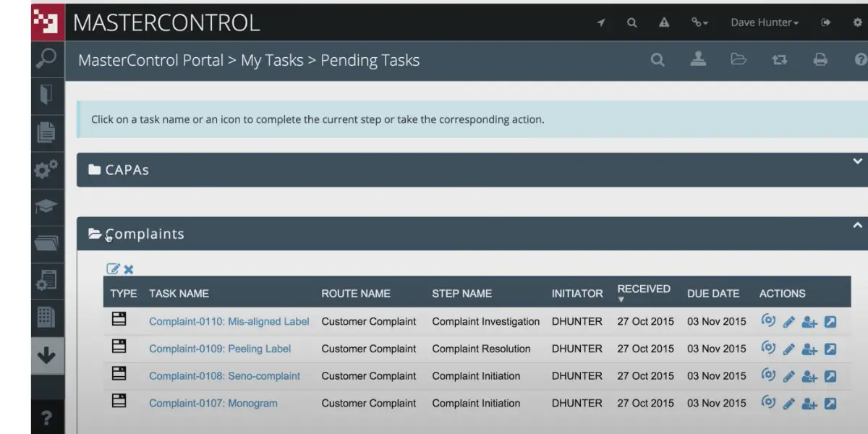Sort by ROUTE NAME column header
This screenshot has width=868, height=434.
[356, 294]
